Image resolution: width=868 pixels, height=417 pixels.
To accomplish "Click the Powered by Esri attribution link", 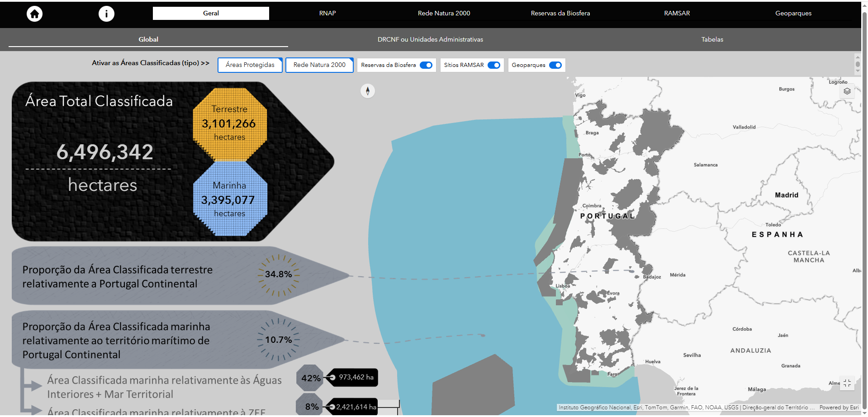I will [x=839, y=408].
